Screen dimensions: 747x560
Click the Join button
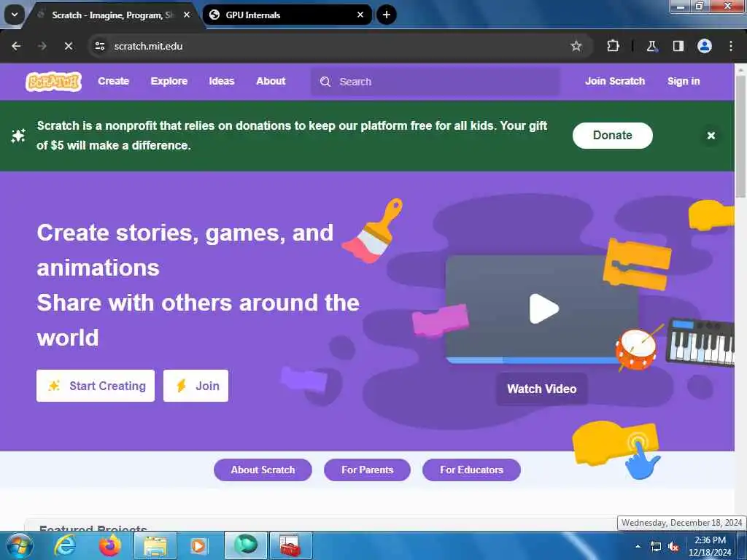pos(196,386)
